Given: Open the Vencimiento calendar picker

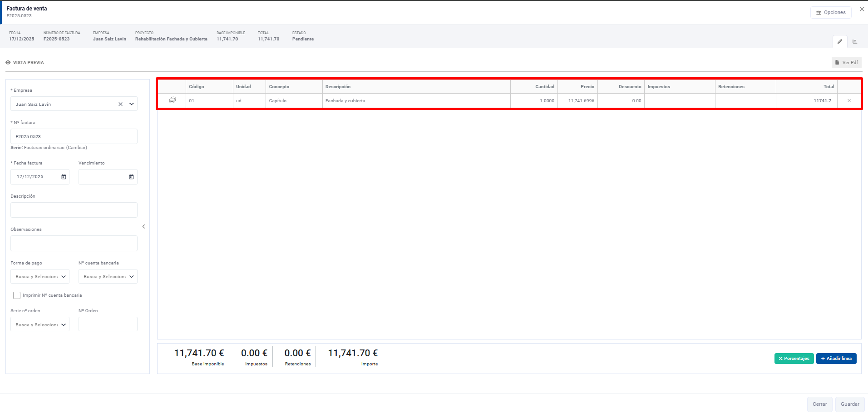Looking at the screenshot, I should click(x=131, y=177).
